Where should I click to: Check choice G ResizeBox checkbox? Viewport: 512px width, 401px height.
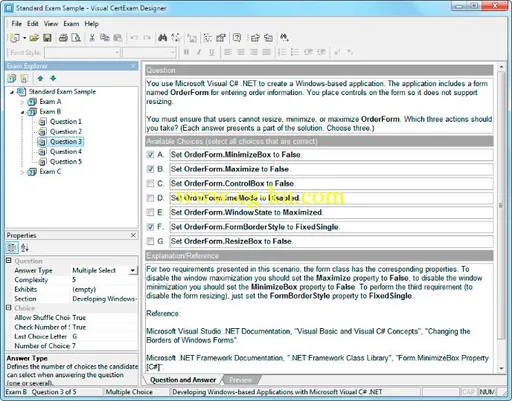point(150,241)
